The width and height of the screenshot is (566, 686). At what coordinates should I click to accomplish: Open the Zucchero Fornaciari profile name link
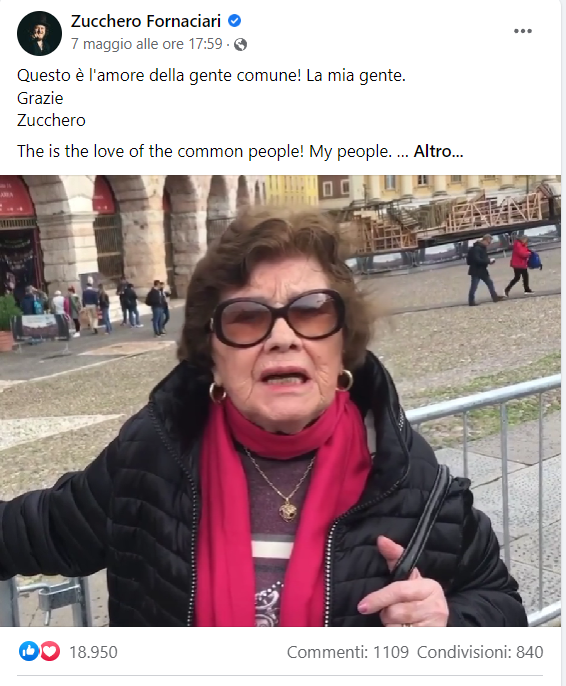[x=146, y=21]
